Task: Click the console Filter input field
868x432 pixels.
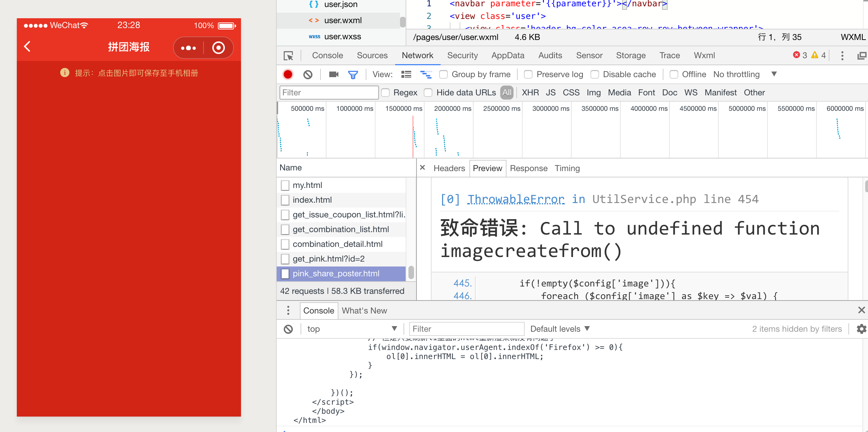Action: 467,329
